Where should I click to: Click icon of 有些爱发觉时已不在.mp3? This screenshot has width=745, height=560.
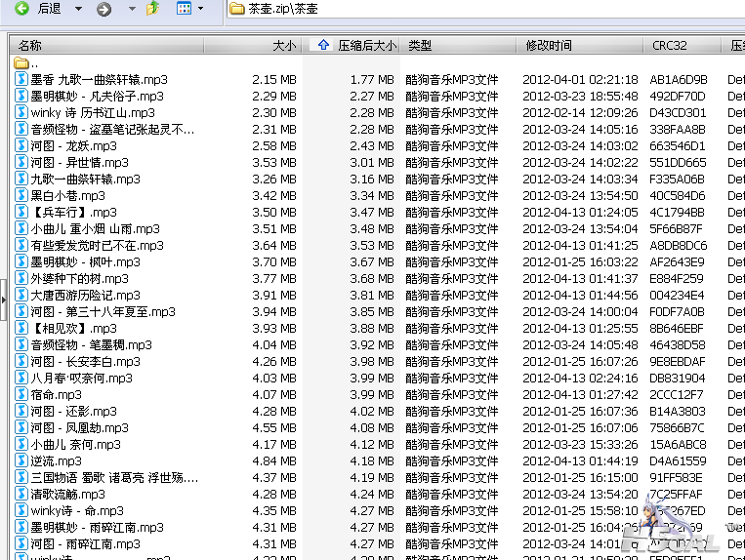[x=21, y=245]
